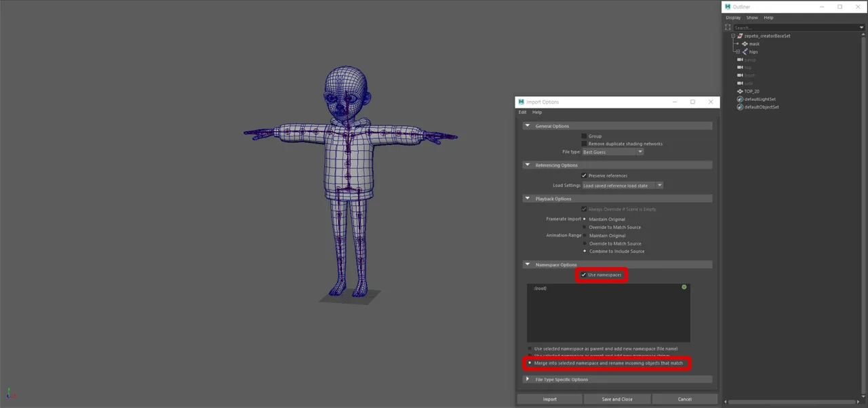Image resolution: width=868 pixels, height=408 pixels.
Task: Open the File type Best Guess dropdown
Action: [x=639, y=152]
